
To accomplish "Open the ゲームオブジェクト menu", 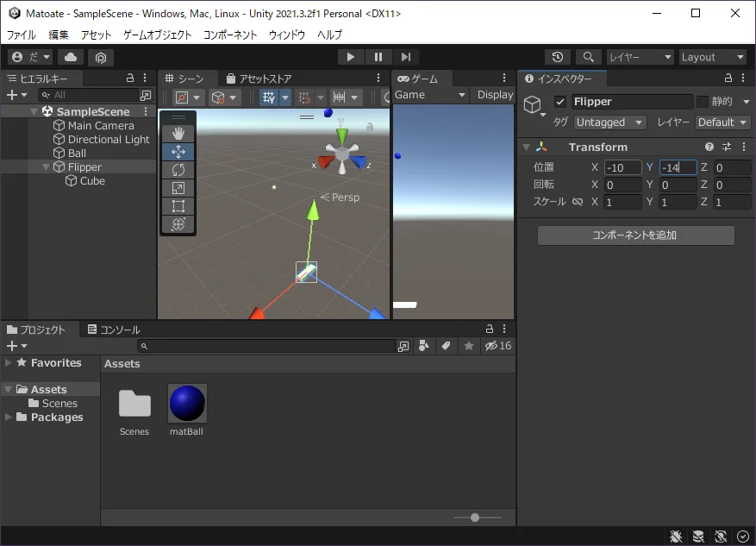I will coord(158,35).
